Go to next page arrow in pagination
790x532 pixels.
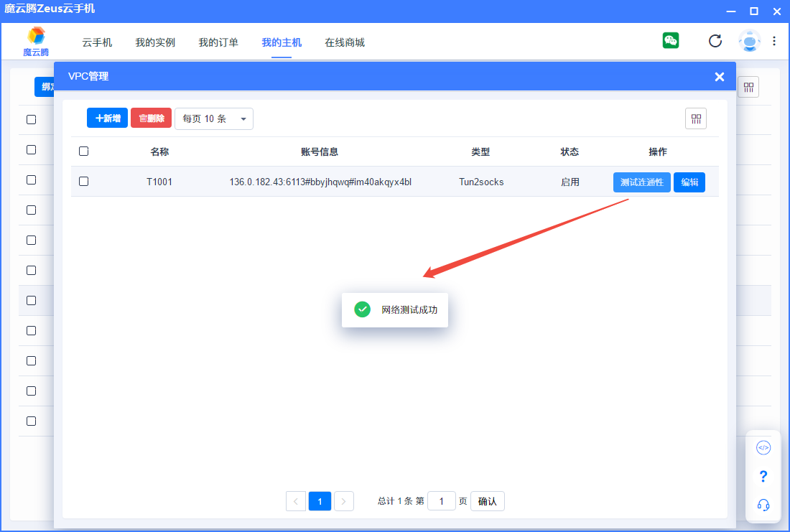pyautogui.click(x=344, y=501)
